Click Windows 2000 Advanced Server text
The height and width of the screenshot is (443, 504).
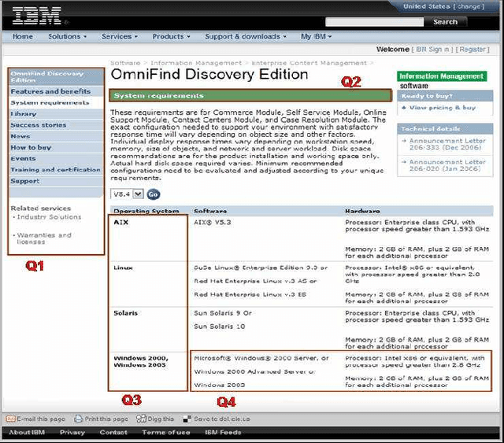tap(254, 371)
